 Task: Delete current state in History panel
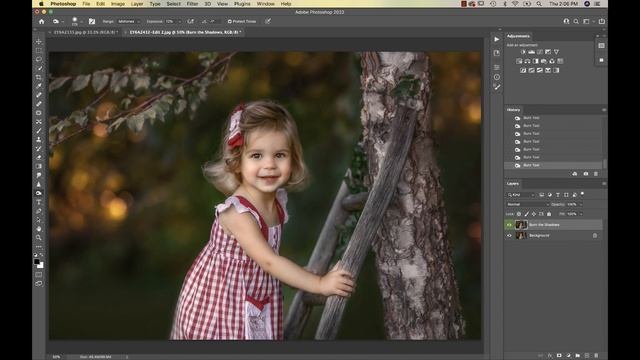pos(596,174)
